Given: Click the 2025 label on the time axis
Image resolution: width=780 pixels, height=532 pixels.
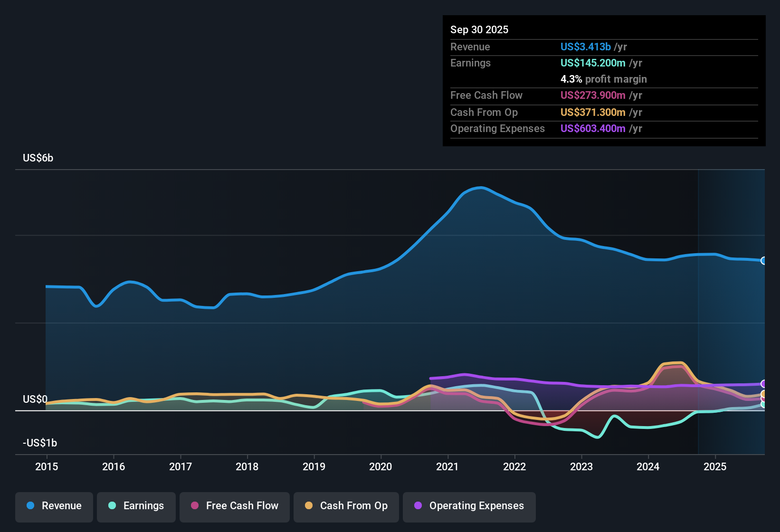Looking at the screenshot, I should click(716, 467).
